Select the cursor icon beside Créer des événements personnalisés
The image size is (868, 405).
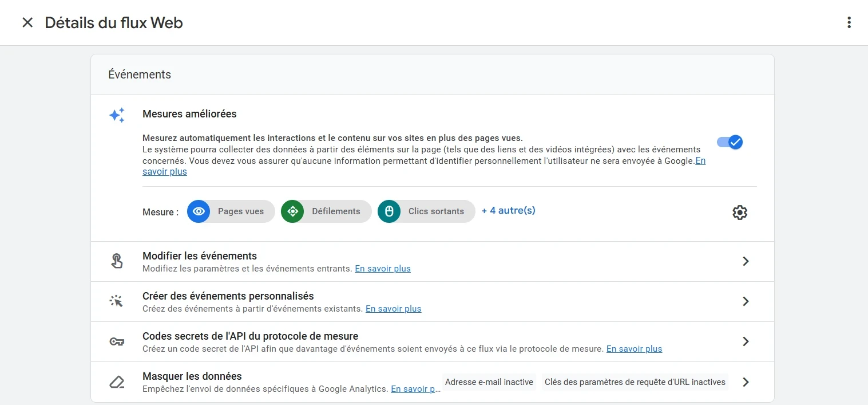click(x=117, y=300)
